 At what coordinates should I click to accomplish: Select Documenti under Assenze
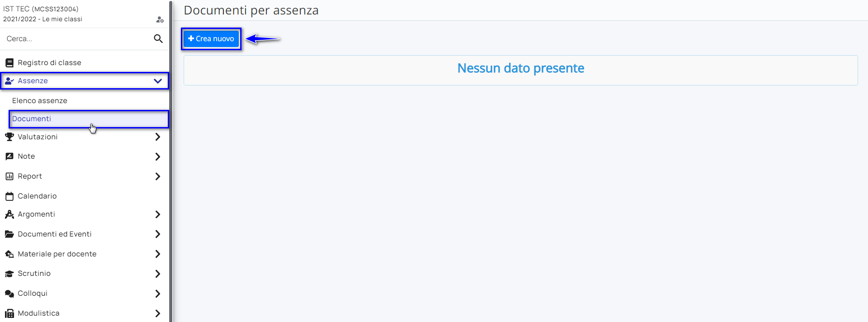pyautogui.click(x=89, y=119)
